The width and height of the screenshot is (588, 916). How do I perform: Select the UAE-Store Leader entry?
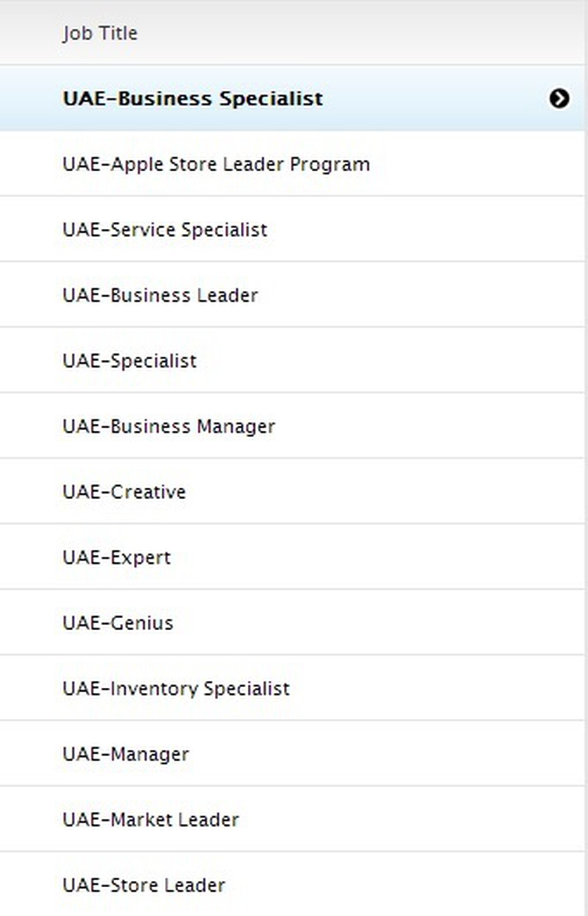click(144, 885)
